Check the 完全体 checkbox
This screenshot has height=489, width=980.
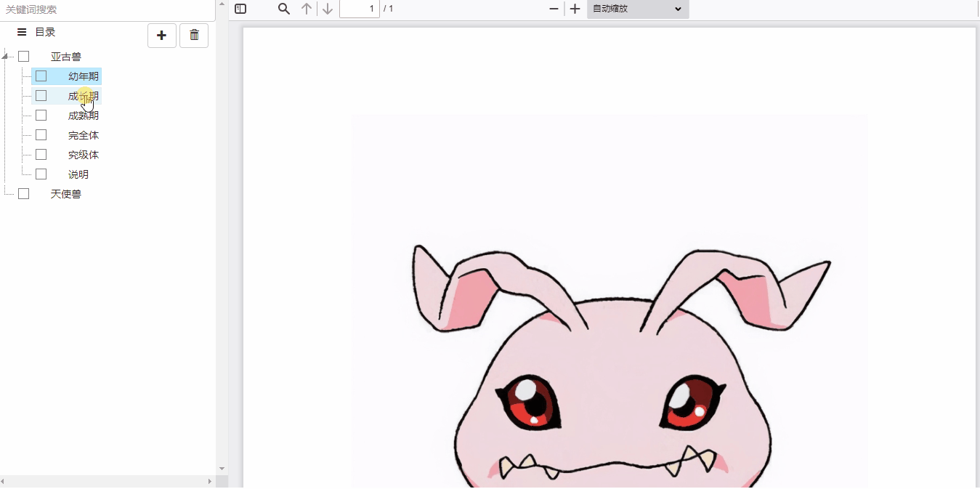[41, 135]
